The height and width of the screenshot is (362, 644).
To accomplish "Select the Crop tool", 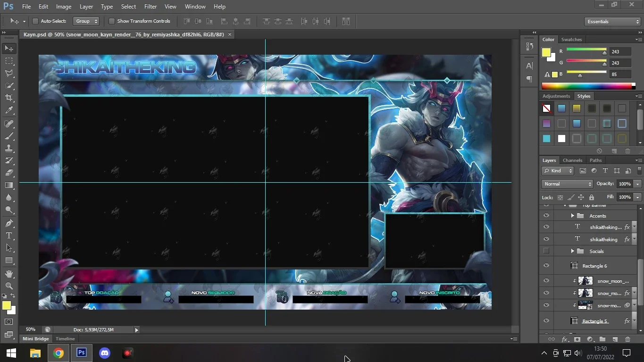I will coord(9,98).
